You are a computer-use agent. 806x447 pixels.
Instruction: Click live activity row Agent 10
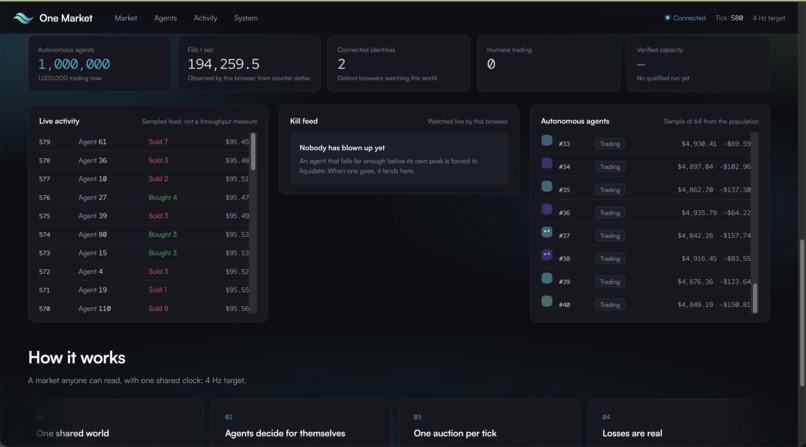tap(144, 179)
